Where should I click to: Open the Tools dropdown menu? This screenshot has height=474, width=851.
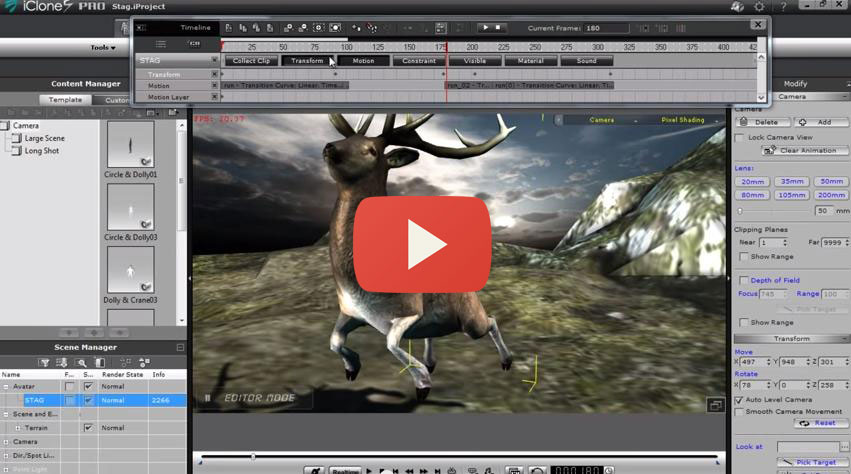pyautogui.click(x=103, y=48)
